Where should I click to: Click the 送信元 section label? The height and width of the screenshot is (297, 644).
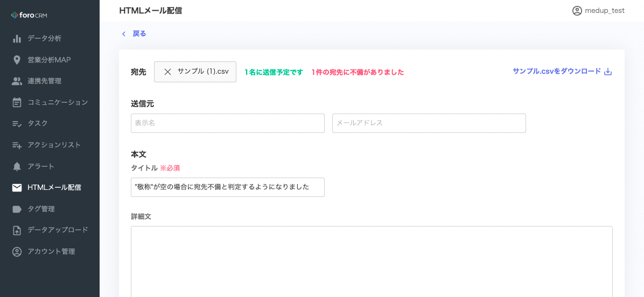pyautogui.click(x=142, y=104)
